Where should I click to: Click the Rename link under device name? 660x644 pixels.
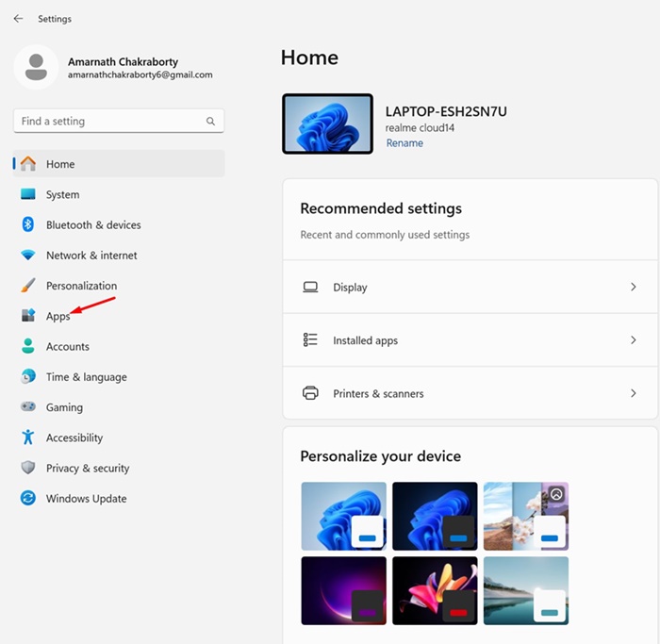[x=404, y=143]
